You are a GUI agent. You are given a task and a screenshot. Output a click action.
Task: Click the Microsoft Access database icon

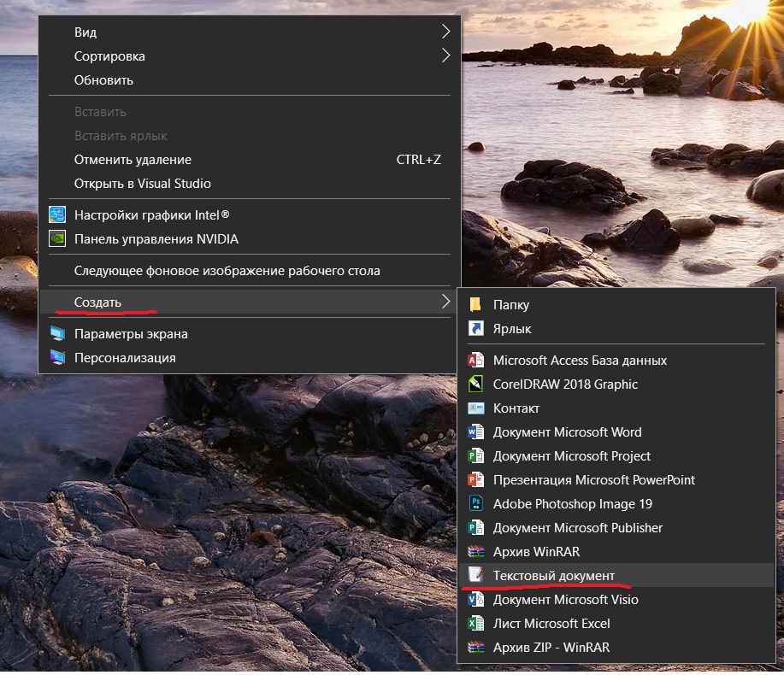tap(475, 361)
